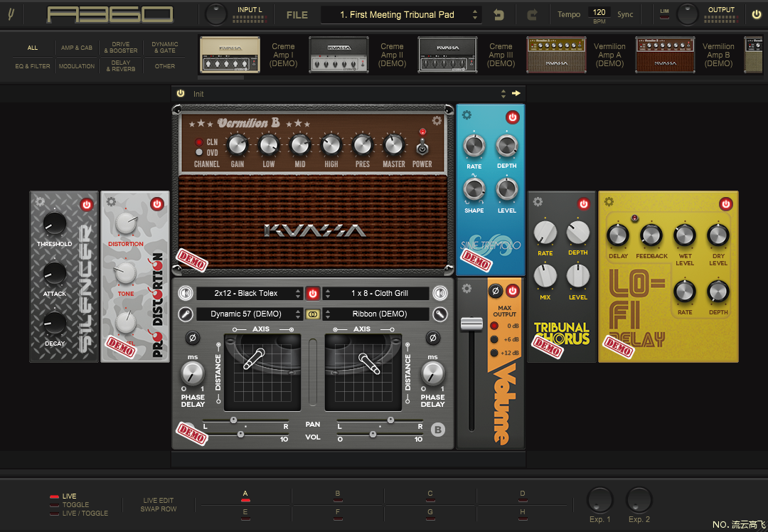This screenshot has height=532, width=768.
Task: Select DYNAMIC & GATE category
Action: click(x=164, y=48)
